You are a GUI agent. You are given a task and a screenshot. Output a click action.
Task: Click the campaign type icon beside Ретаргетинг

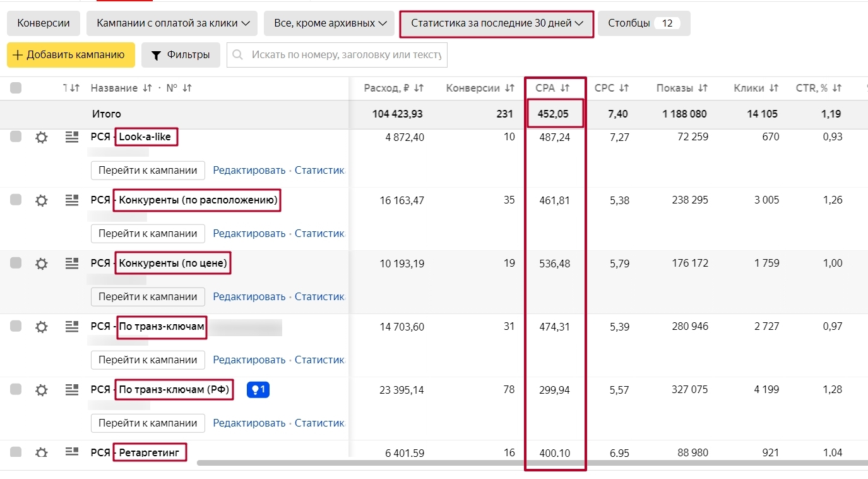coord(71,451)
